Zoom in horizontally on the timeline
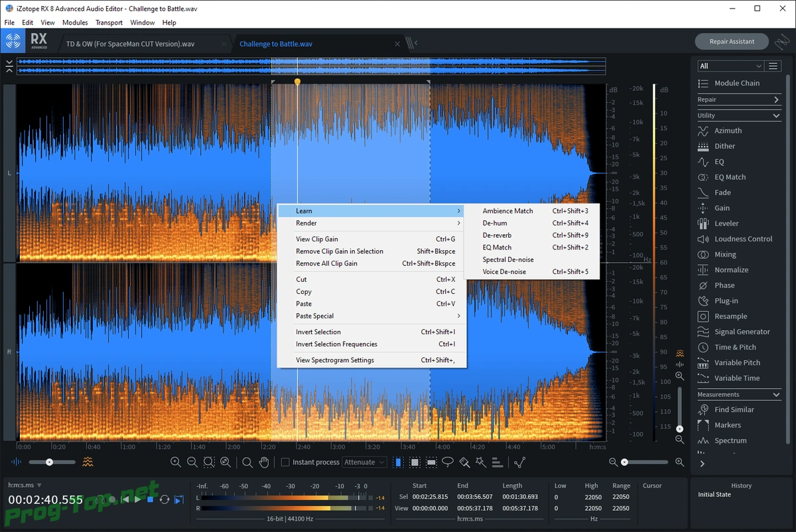This screenshot has width=796, height=532. pos(176,462)
